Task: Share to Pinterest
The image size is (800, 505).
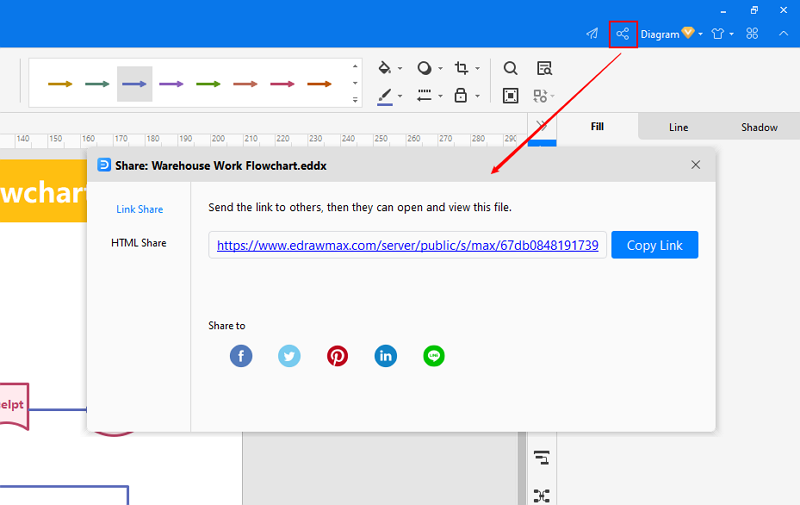Action: tap(337, 356)
